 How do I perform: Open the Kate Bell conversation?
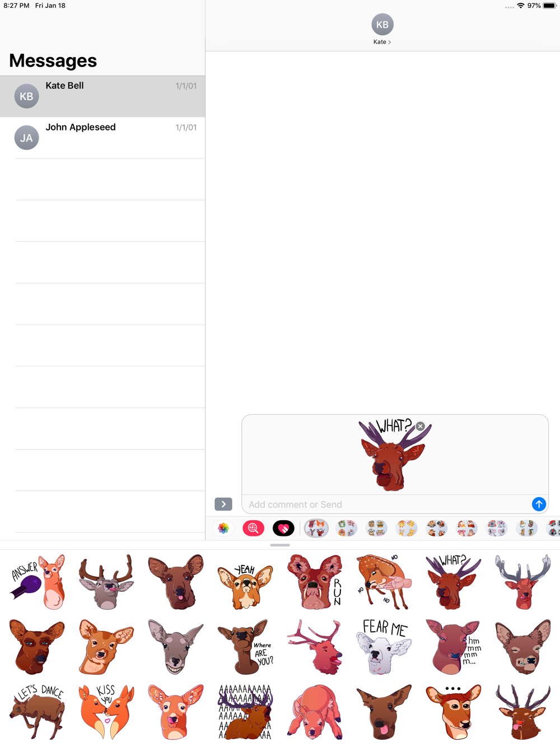point(102,96)
